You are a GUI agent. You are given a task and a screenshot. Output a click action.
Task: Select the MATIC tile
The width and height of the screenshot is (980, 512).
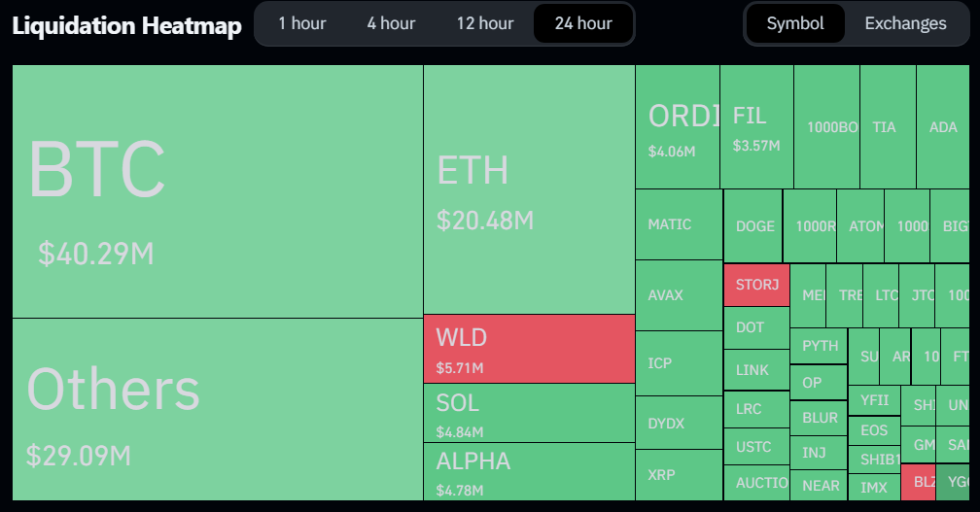click(x=679, y=224)
